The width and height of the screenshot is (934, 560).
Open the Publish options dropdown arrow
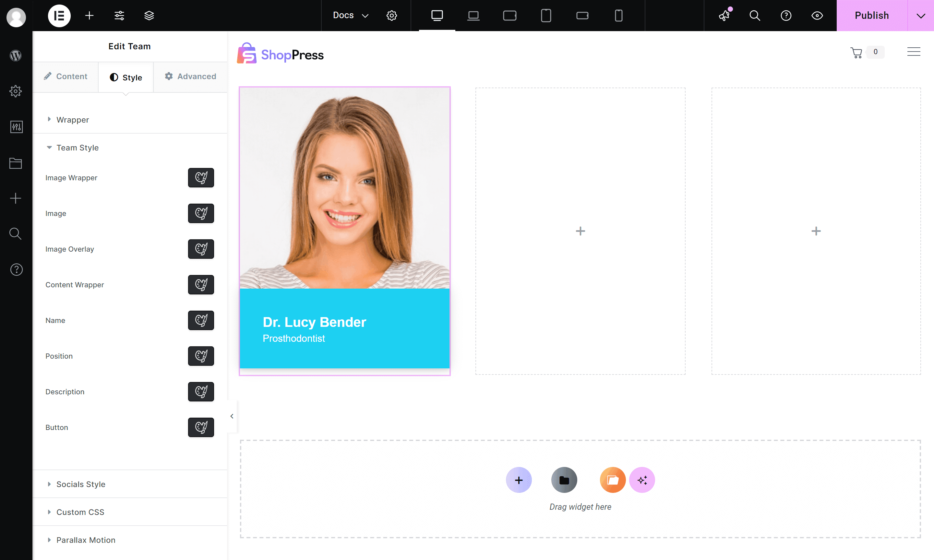(x=921, y=16)
